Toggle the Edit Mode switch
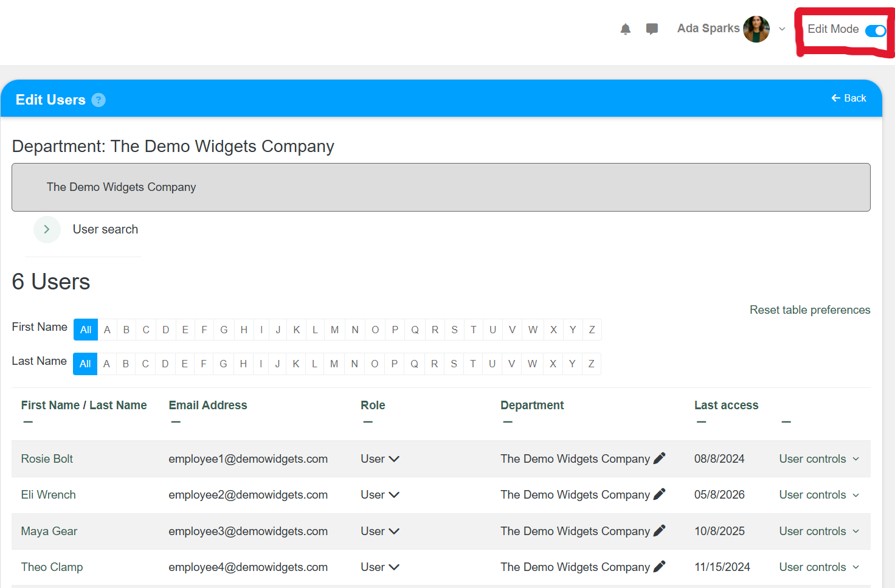This screenshot has width=895, height=588. (x=876, y=30)
